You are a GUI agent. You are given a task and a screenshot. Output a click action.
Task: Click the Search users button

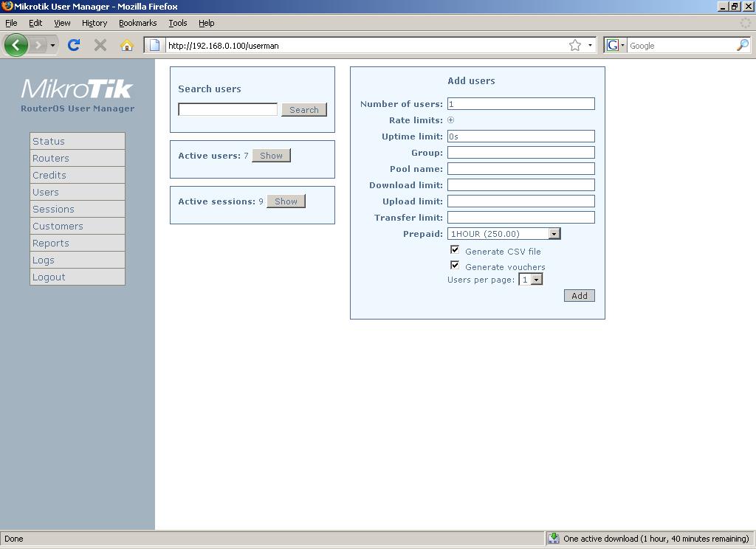pos(304,110)
